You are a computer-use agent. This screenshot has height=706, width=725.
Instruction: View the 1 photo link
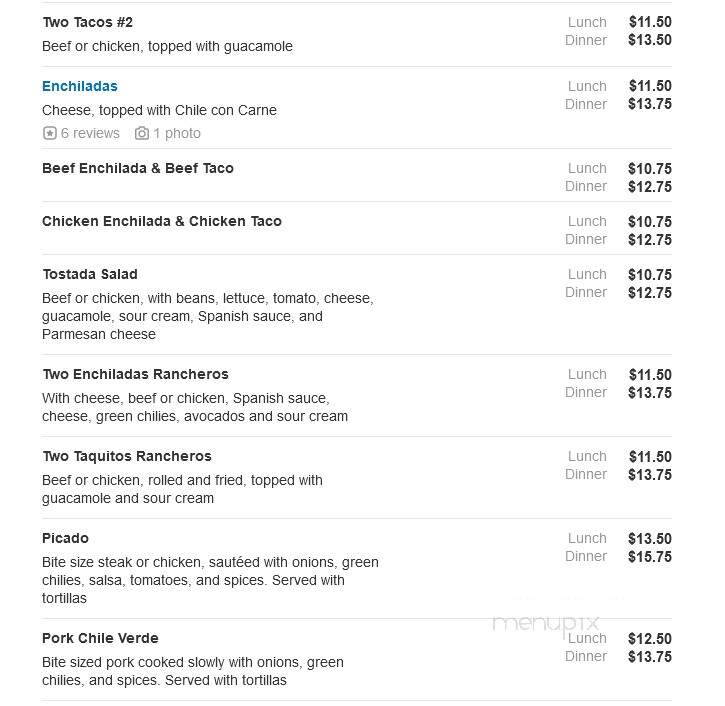(x=177, y=134)
